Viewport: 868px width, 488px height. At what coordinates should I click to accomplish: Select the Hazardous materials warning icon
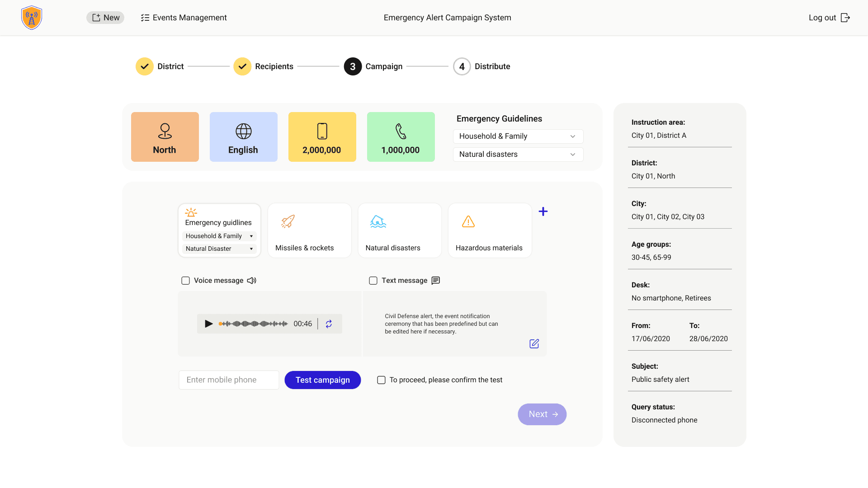[x=468, y=221]
